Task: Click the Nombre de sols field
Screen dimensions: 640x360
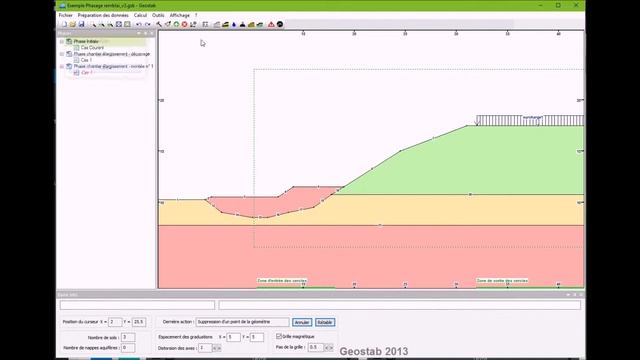Action: (128, 337)
